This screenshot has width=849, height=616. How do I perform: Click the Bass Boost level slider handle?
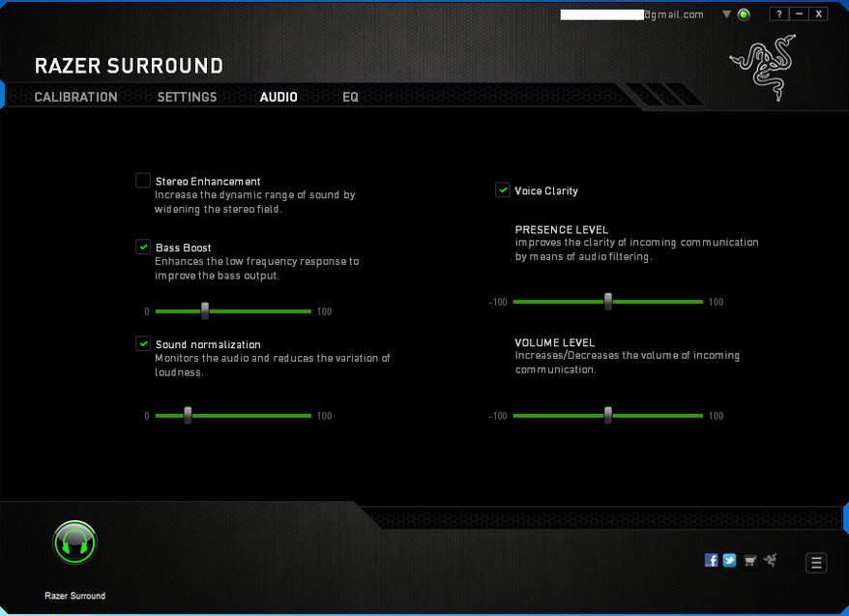[205, 310]
